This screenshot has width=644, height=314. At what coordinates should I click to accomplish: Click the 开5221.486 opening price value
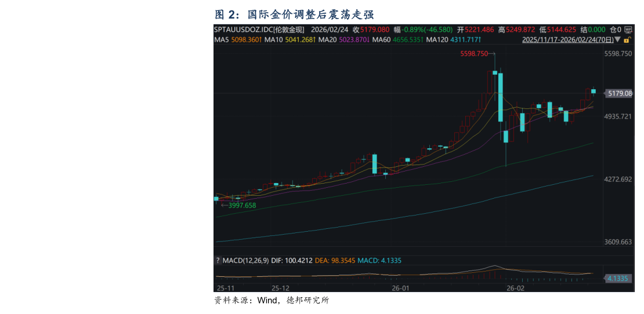pyautogui.click(x=475, y=30)
